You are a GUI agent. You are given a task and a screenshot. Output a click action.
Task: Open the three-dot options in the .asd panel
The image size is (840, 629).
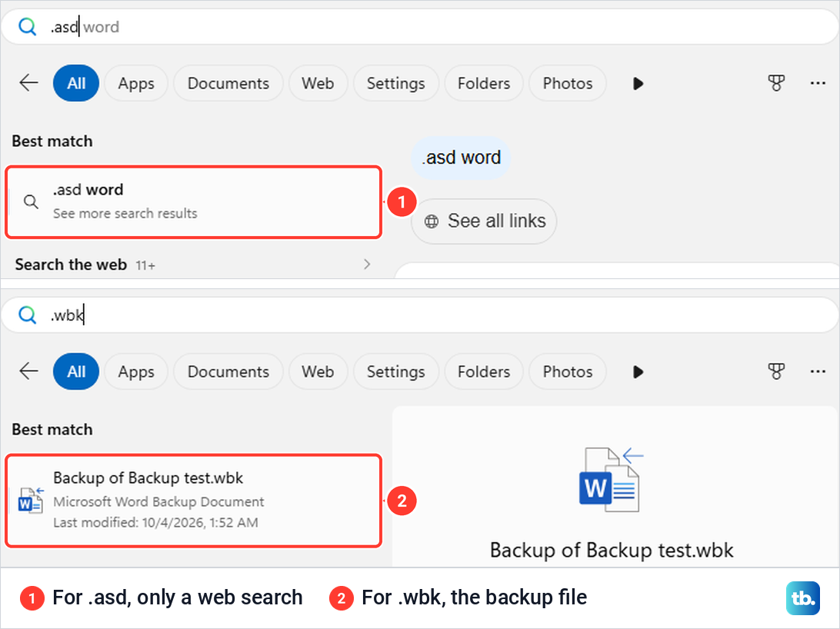coord(818,83)
